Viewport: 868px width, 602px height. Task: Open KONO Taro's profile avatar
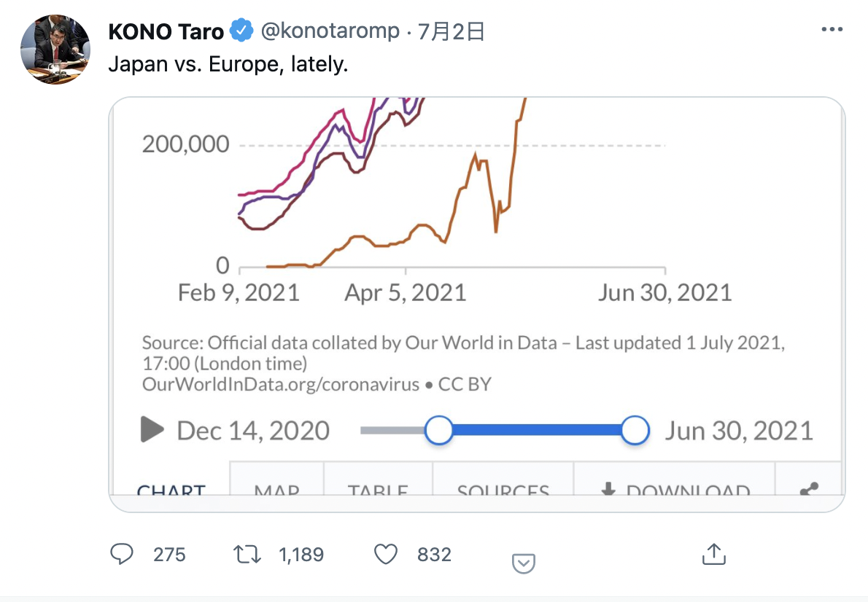pos(55,50)
